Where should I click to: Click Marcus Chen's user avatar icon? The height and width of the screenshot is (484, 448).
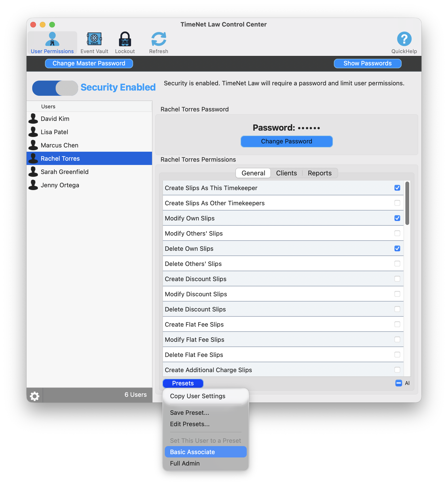pyautogui.click(x=33, y=145)
